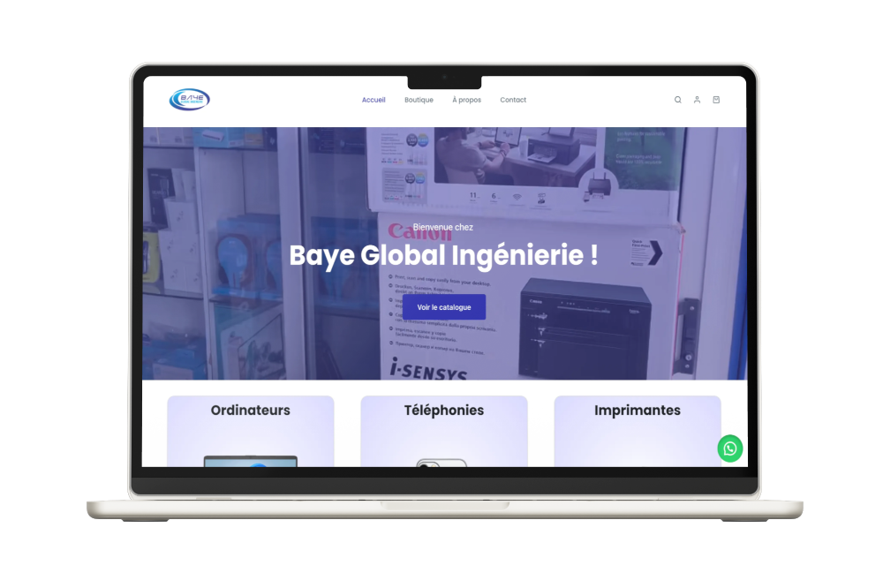Click the laptop image under Ordinateurs

point(251,461)
